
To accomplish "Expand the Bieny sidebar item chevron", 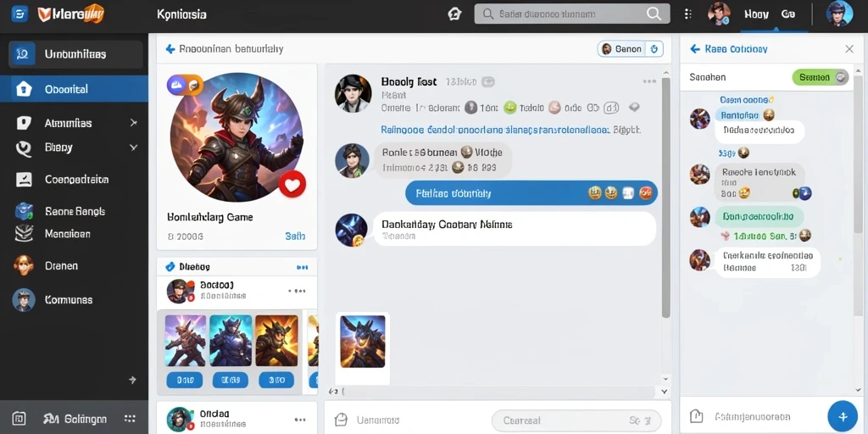I will coord(133,147).
